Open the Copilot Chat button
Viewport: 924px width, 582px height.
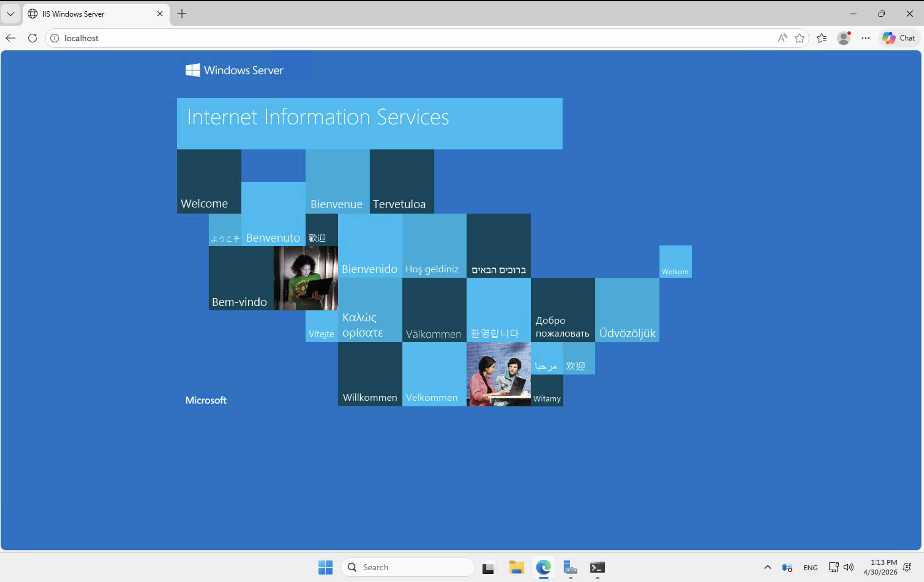(x=899, y=38)
